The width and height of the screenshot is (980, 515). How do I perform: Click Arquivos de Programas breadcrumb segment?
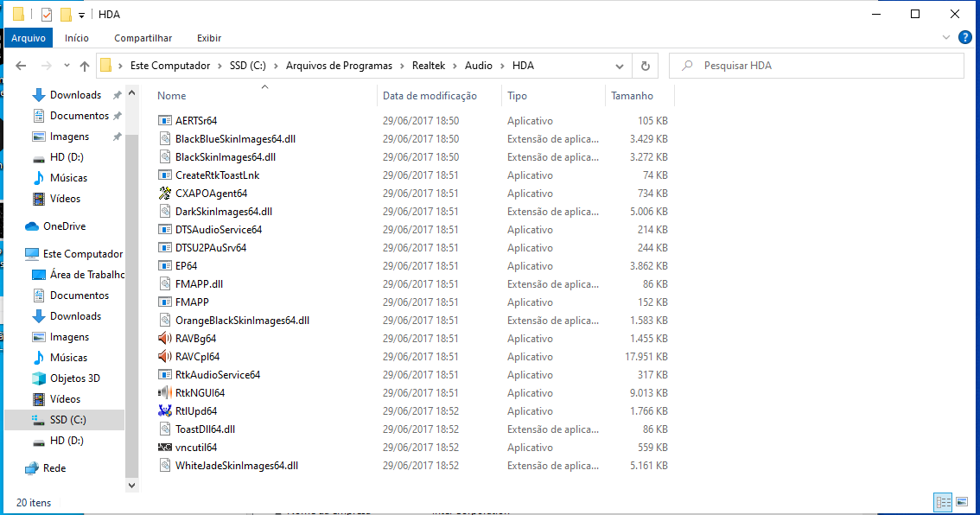click(339, 66)
